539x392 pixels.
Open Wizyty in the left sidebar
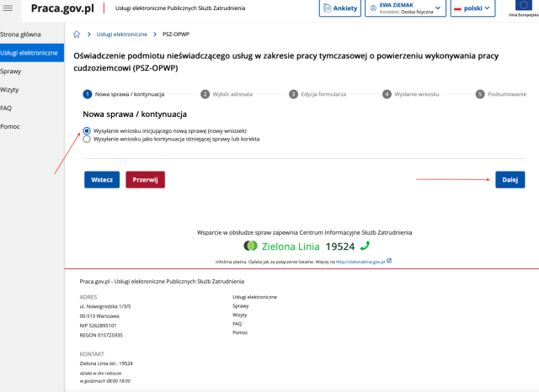[10, 89]
